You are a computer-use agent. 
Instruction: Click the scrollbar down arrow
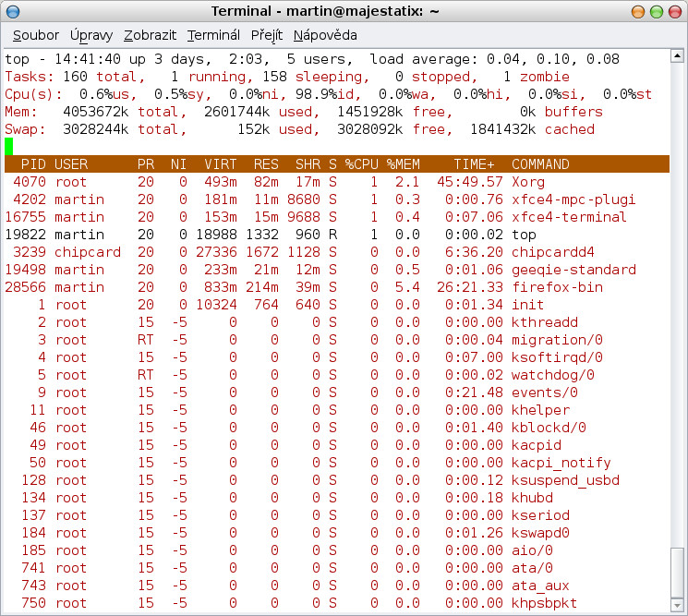(679, 605)
